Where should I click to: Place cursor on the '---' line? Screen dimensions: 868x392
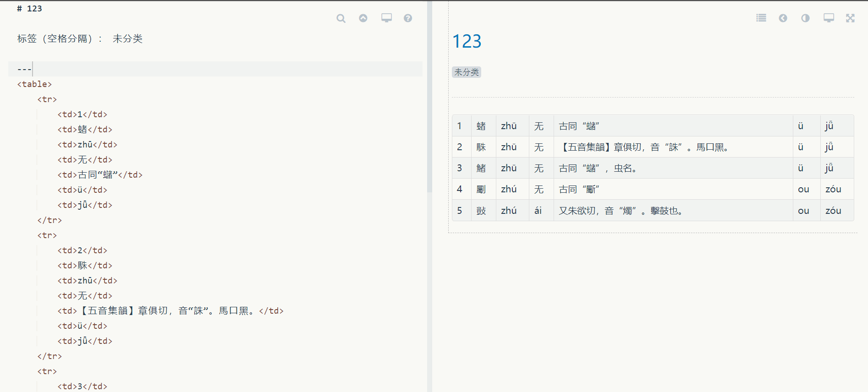pos(215,69)
